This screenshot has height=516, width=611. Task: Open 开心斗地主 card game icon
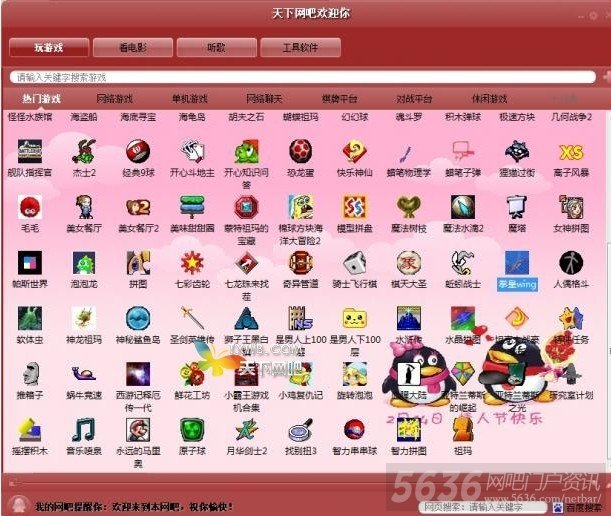point(192,151)
